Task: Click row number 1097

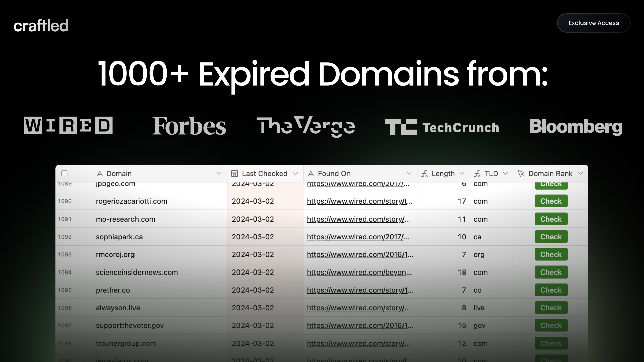Action: pyautogui.click(x=65, y=326)
